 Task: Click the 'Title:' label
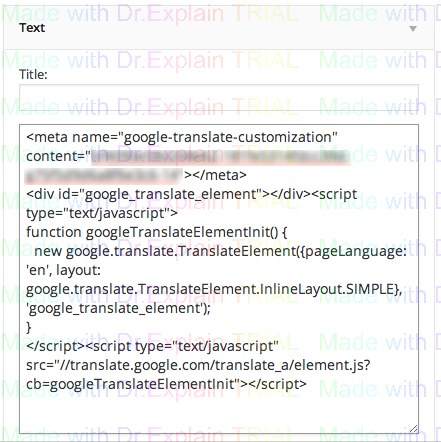[33, 74]
